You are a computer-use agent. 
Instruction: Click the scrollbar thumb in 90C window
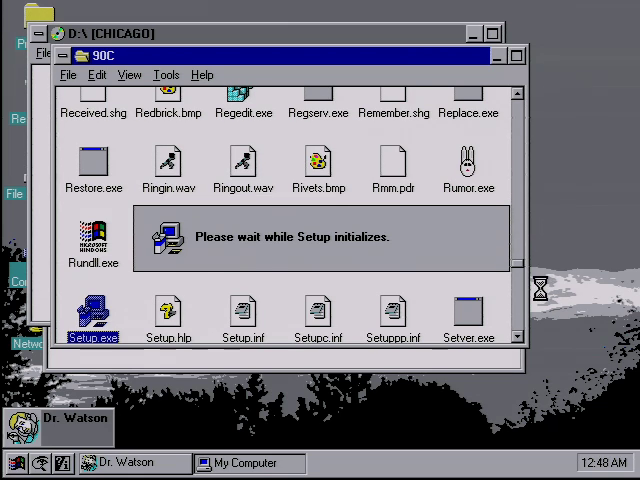click(x=517, y=263)
